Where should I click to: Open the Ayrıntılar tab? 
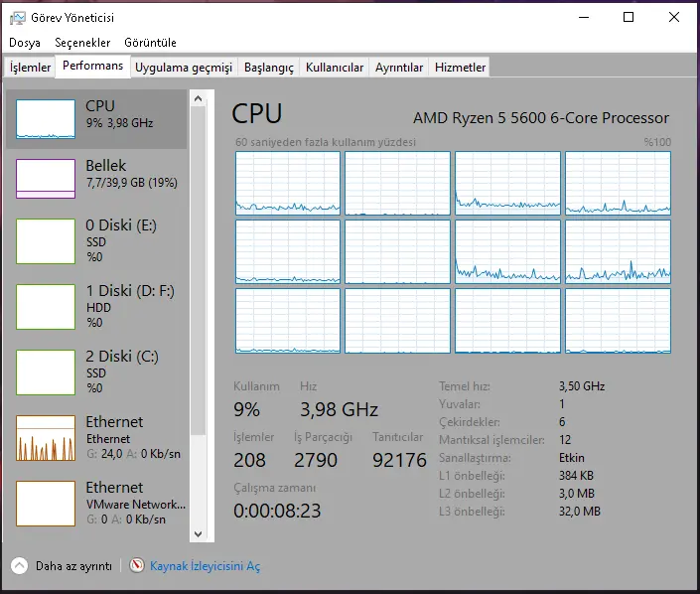399,68
